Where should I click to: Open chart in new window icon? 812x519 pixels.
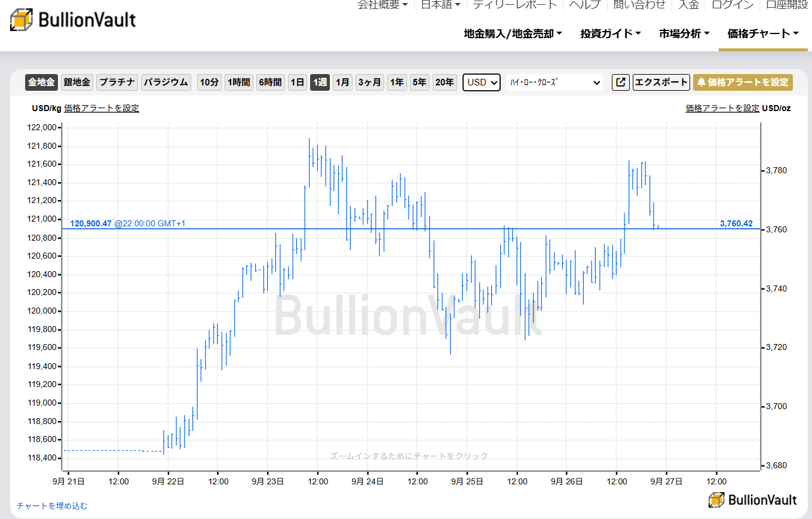click(621, 82)
